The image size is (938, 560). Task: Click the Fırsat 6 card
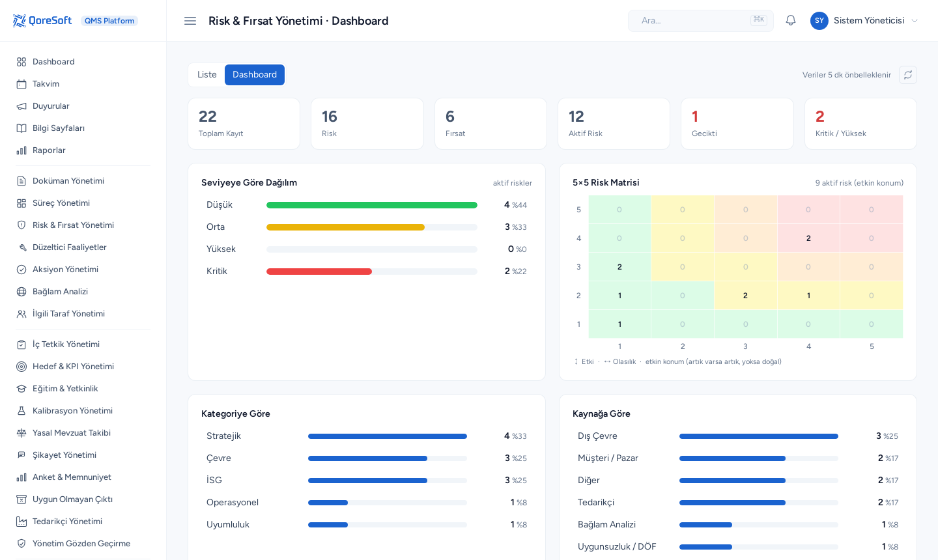coord(490,124)
